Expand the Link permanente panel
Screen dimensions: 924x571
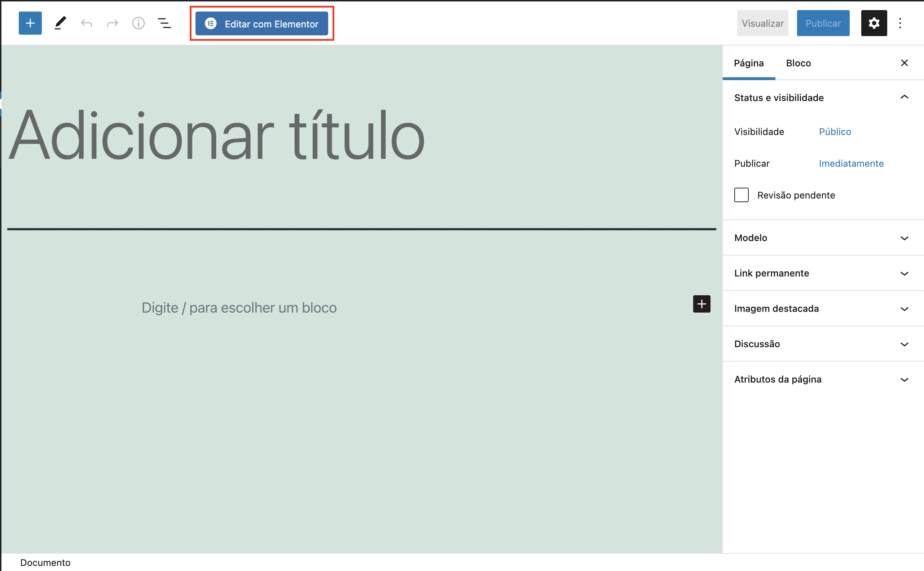[x=823, y=274]
